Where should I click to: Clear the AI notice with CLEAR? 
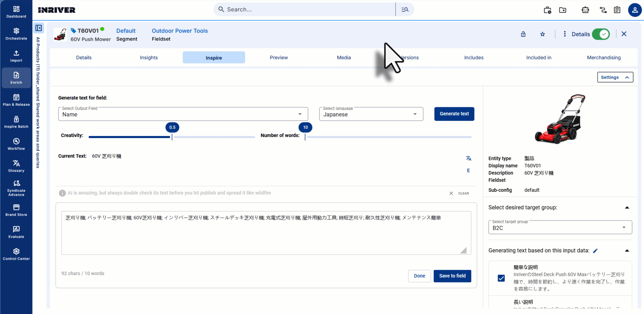(459, 193)
